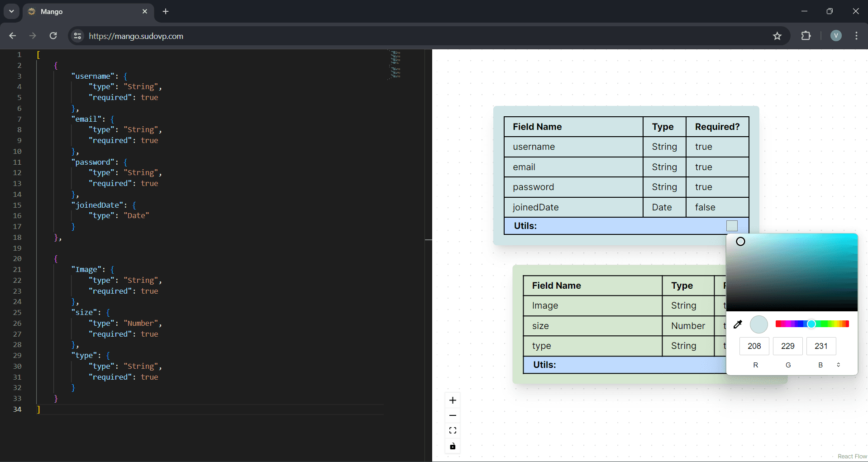Click "username" key in the editor

pos(93,76)
